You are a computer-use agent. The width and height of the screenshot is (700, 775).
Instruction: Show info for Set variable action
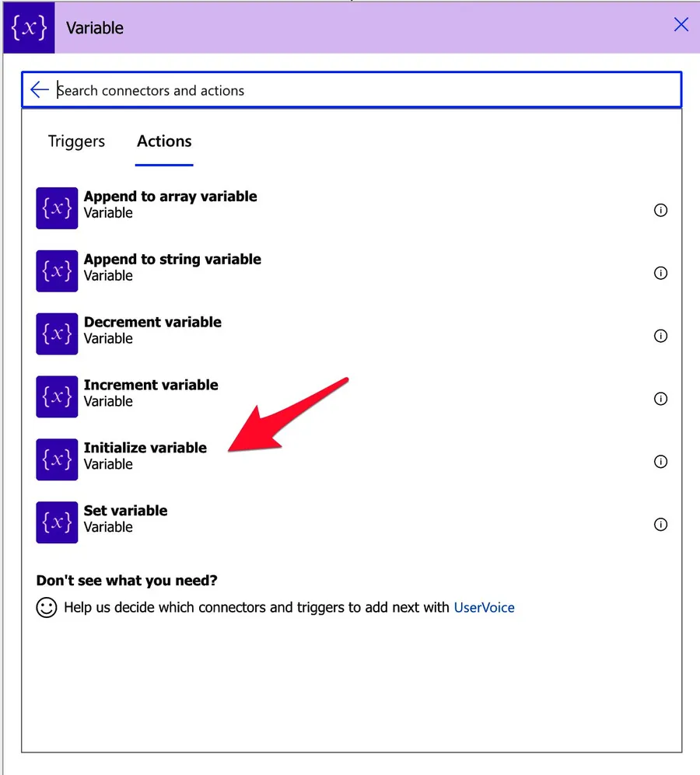coord(660,525)
